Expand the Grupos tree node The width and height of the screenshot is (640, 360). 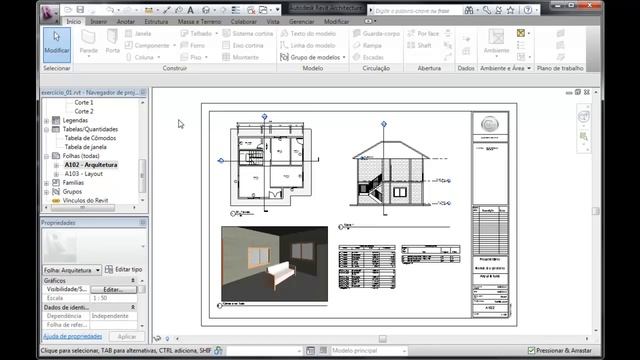tap(47, 192)
